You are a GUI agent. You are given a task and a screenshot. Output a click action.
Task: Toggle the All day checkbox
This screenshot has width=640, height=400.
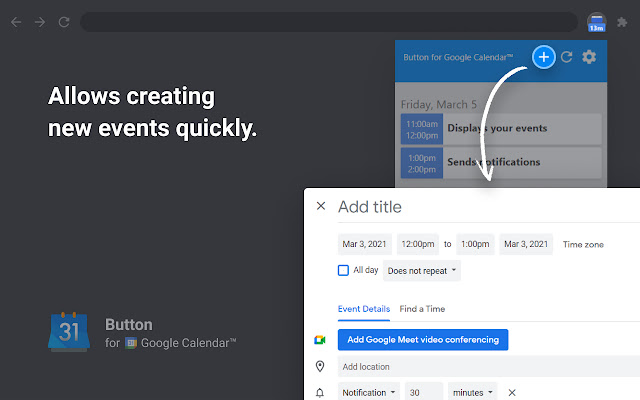[x=344, y=270]
